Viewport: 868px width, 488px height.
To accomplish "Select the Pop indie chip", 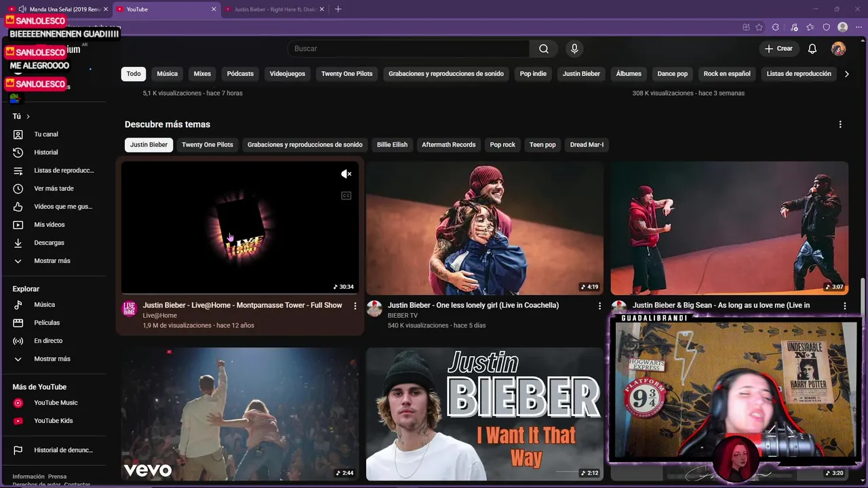I will click(533, 74).
